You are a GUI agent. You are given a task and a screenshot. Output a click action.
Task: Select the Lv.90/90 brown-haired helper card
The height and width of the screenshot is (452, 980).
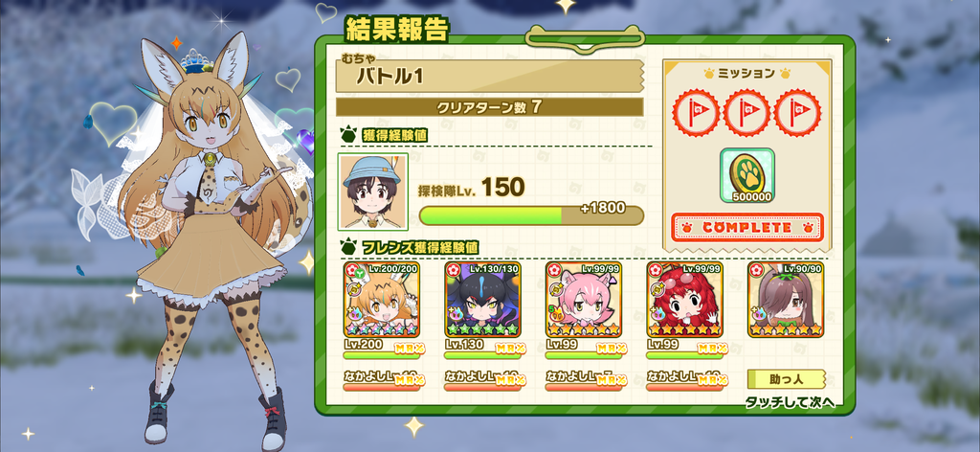pos(787,300)
